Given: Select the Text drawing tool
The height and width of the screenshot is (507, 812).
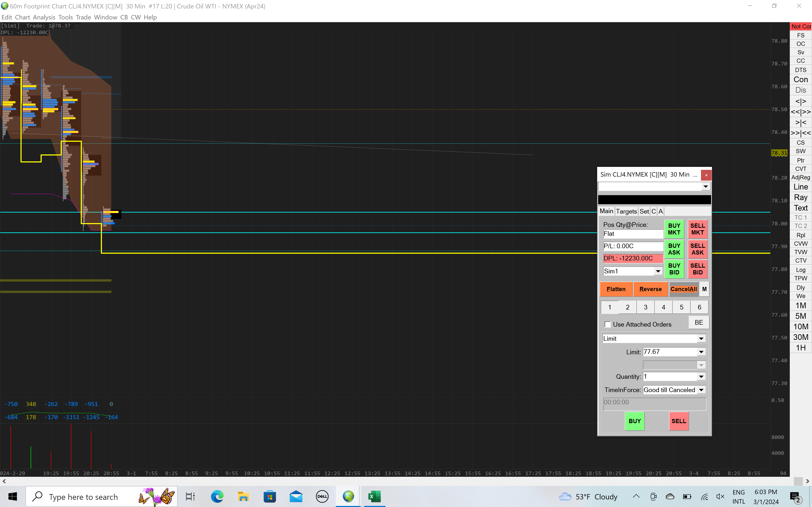Looking at the screenshot, I should click(800, 208).
